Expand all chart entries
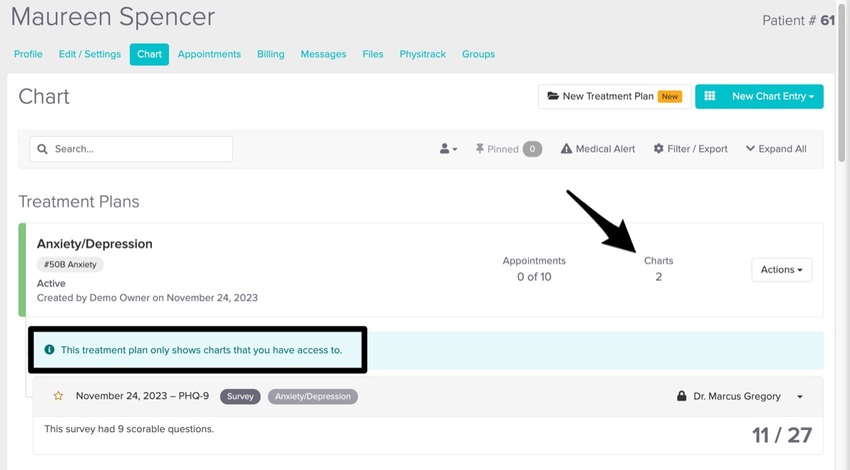 pos(776,149)
